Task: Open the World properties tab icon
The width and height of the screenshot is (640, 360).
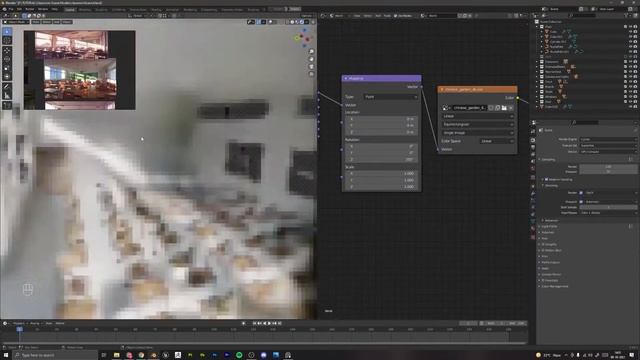Action: click(533, 168)
